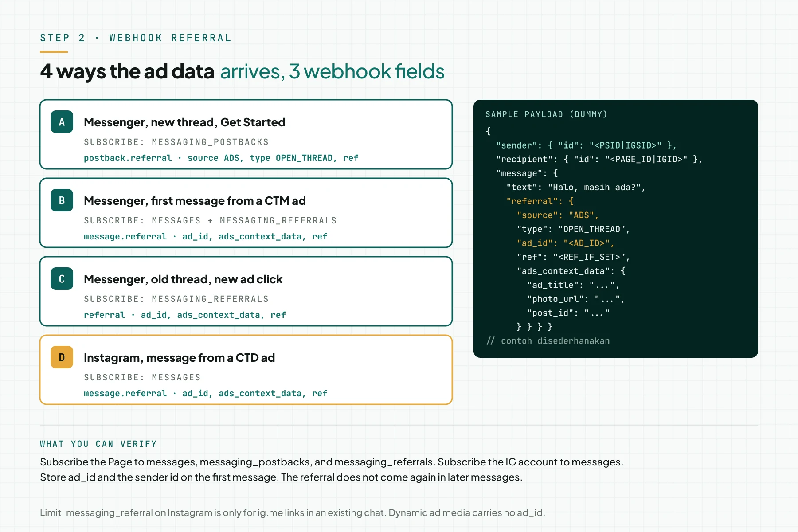The width and height of the screenshot is (798, 532).
Task: Click 'referral · ad_id, ads_context_data, ref' in card C
Action: (x=185, y=315)
